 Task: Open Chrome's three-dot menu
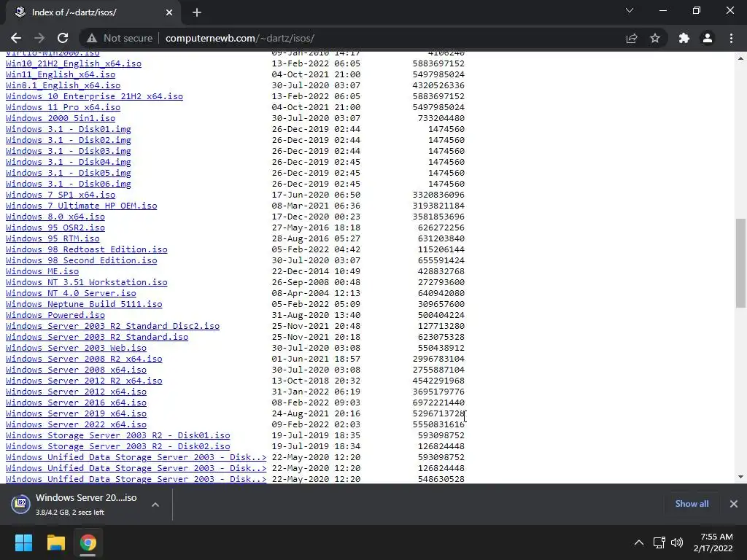[x=731, y=38]
